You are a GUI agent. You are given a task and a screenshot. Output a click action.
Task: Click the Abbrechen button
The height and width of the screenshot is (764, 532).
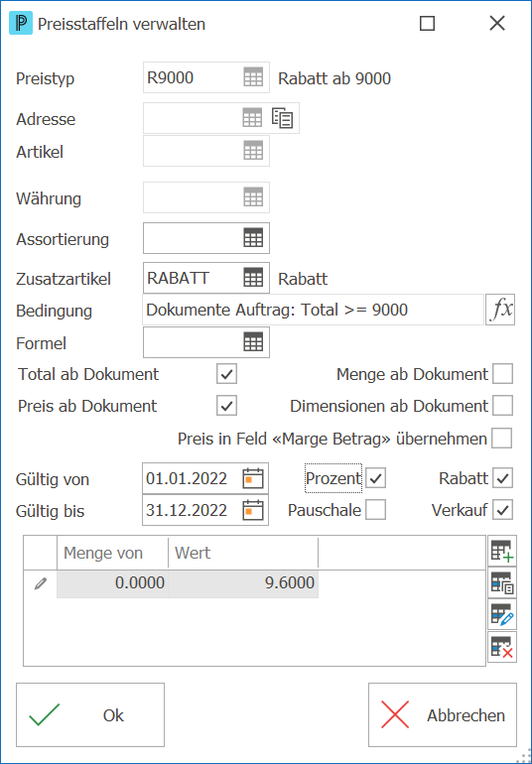pyautogui.click(x=443, y=714)
